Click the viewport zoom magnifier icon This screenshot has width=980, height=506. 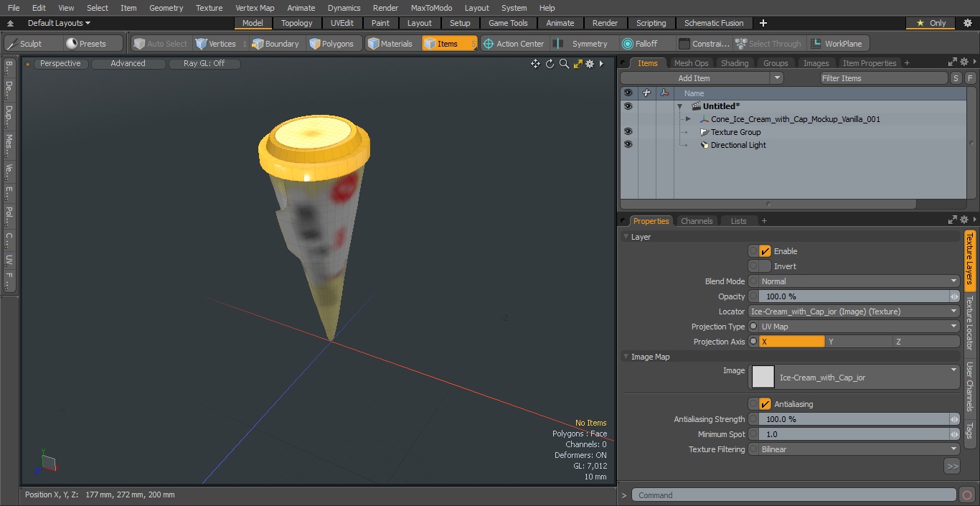click(564, 64)
